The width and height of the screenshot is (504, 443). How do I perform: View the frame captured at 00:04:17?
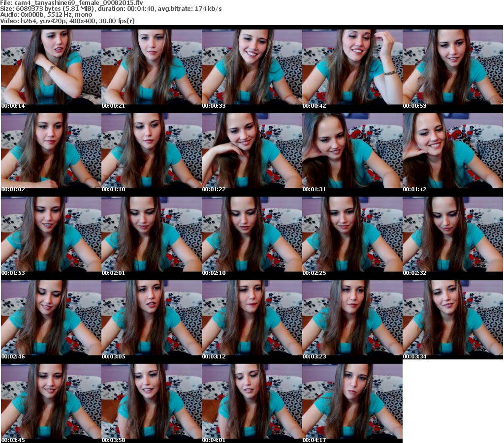click(x=352, y=402)
